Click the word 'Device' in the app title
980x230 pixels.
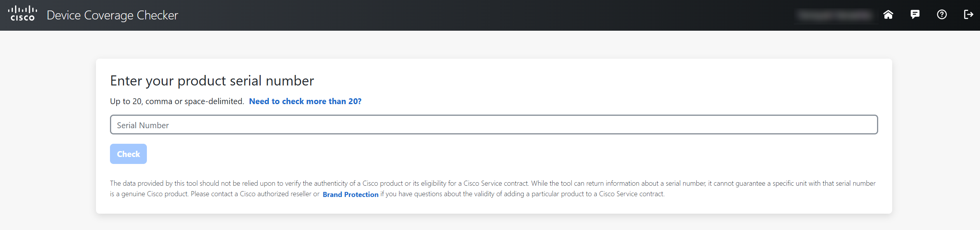(x=64, y=15)
